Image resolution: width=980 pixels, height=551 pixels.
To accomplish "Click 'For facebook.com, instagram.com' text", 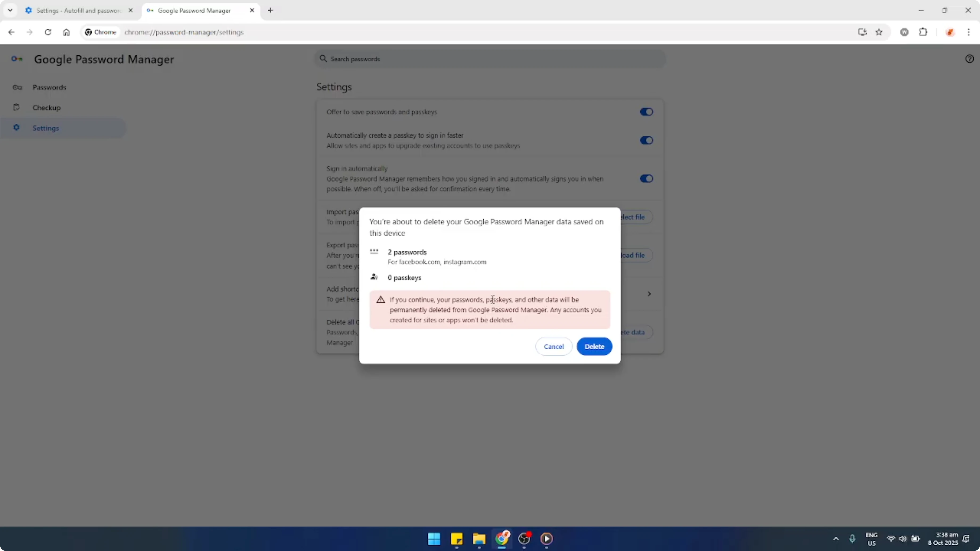I will (437, 262).
